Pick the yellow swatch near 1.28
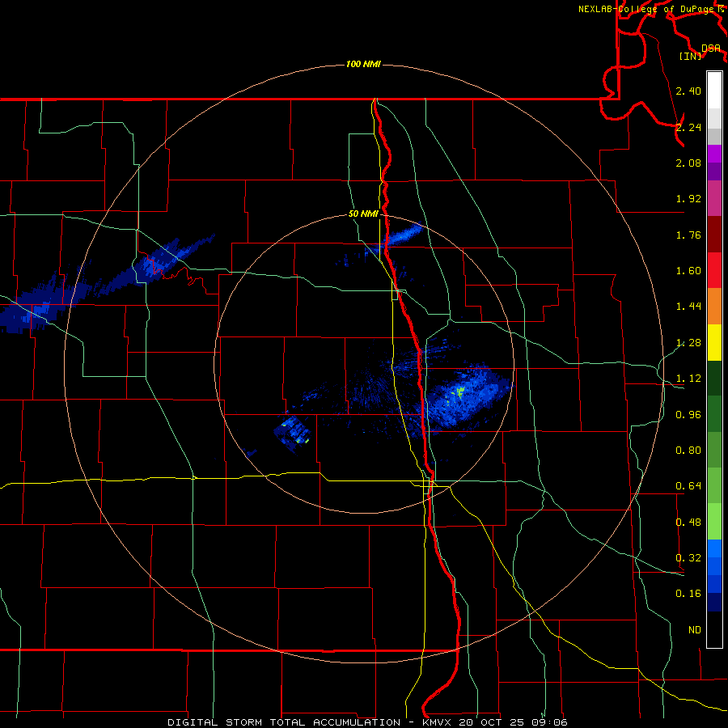The width and height of the screenshot is (728, 728). point(714,342)
